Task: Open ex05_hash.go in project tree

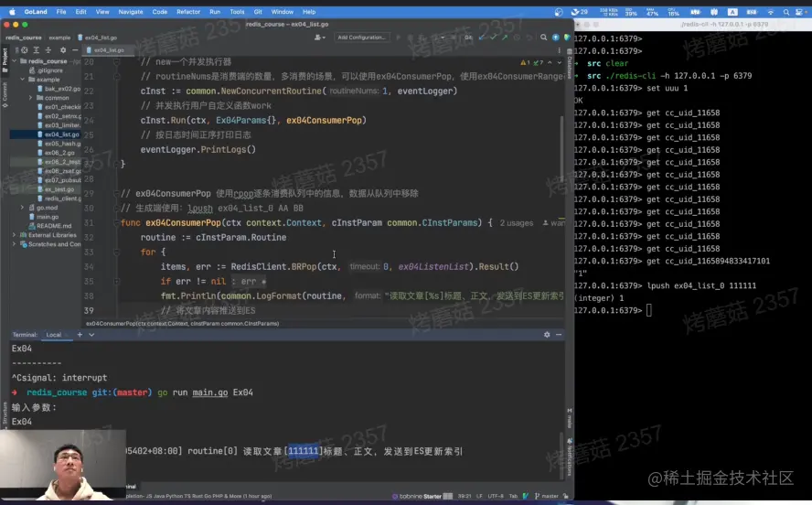Action: click(59, 144)
